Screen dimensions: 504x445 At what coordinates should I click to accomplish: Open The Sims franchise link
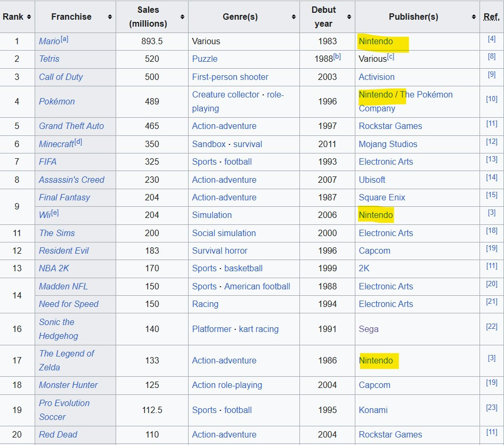(57, 233)
